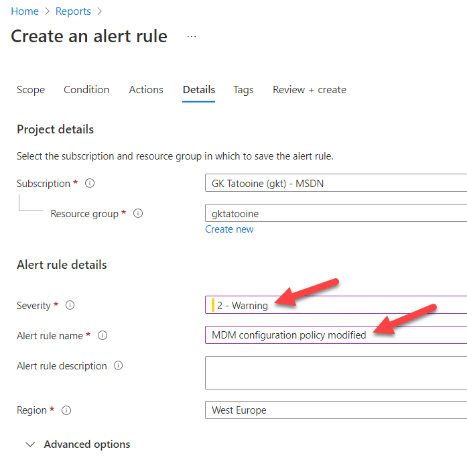
Task: Open the Region dropdown showing West Europe
Action: pyautogui.click(x=336, y=410)
